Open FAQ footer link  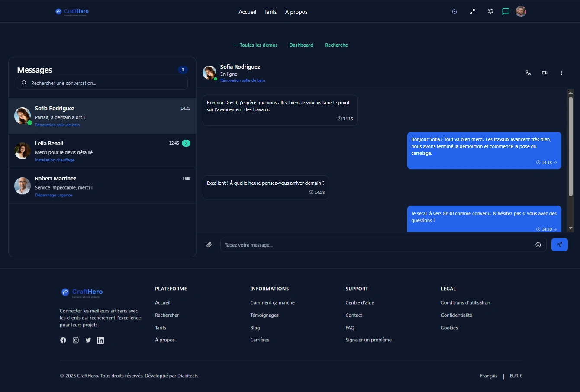pyautogui.click(x=350, y=328)
